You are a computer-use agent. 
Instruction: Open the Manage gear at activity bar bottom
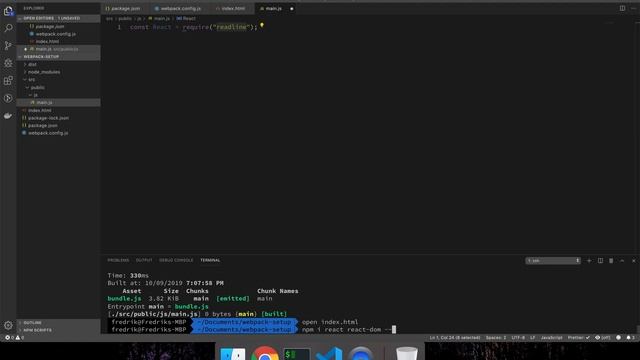pos(8,325)
